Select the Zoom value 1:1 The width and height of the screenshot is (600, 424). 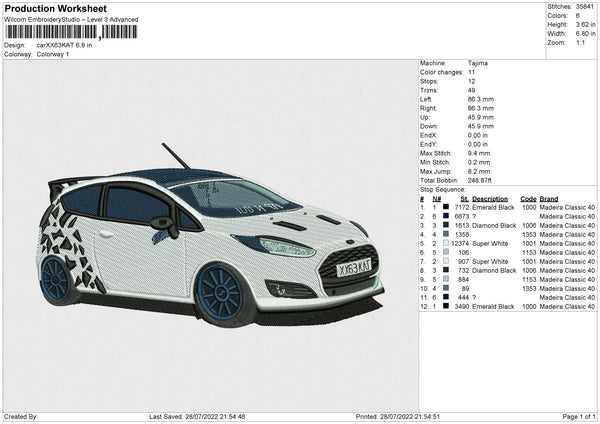(x=580, y=43)
